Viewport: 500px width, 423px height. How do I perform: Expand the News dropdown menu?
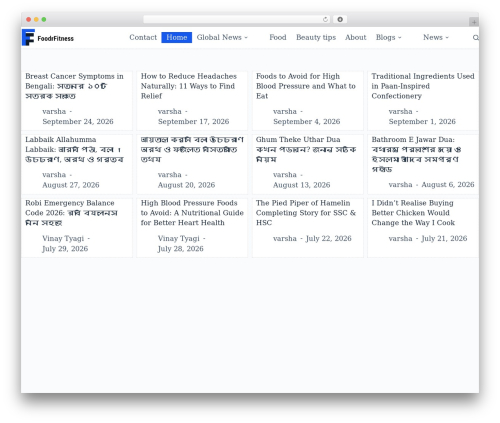[x=436, y=37]
